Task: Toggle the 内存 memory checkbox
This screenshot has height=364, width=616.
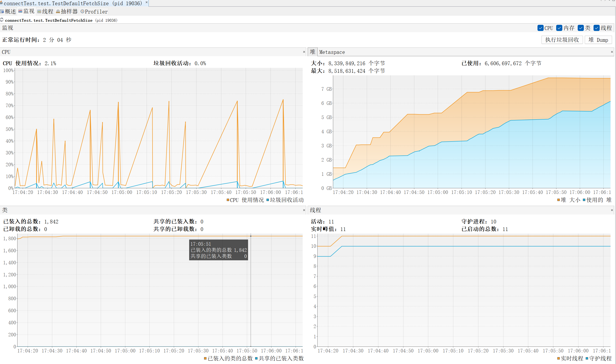Action: tap(559, 28)
